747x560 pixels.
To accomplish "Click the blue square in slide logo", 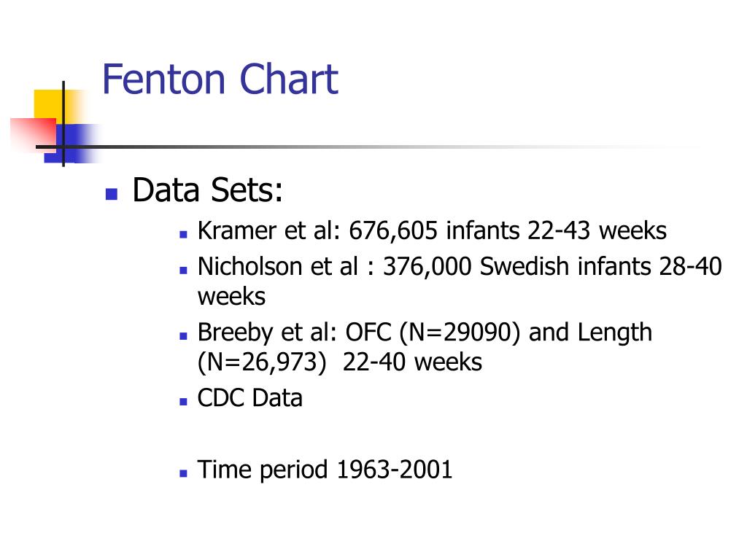I will (71, 144).
